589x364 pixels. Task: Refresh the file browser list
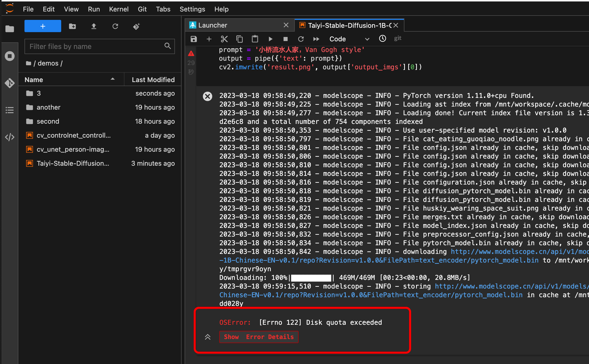(115, 26)
